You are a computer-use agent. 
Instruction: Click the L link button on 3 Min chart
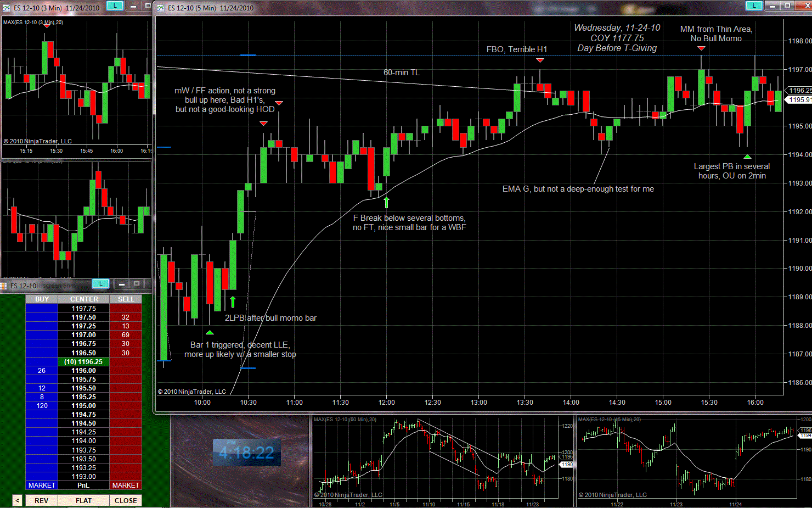pyautogui.click(x=115, y=5)
